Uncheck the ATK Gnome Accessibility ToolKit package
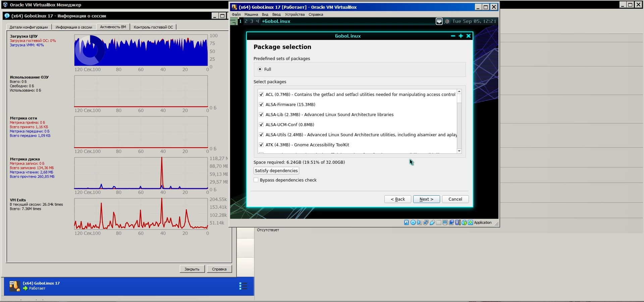The image size is (644, 302). 261,145
